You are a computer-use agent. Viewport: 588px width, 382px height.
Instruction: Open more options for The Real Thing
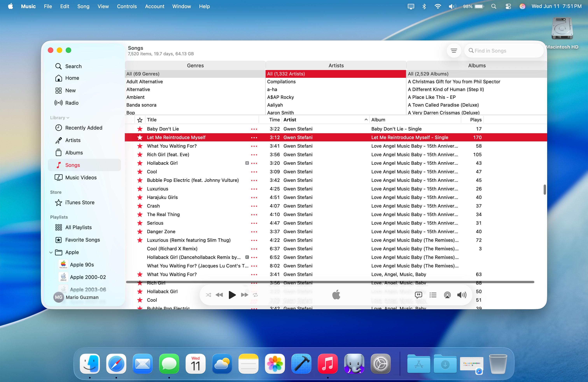(x=254, y=215)
